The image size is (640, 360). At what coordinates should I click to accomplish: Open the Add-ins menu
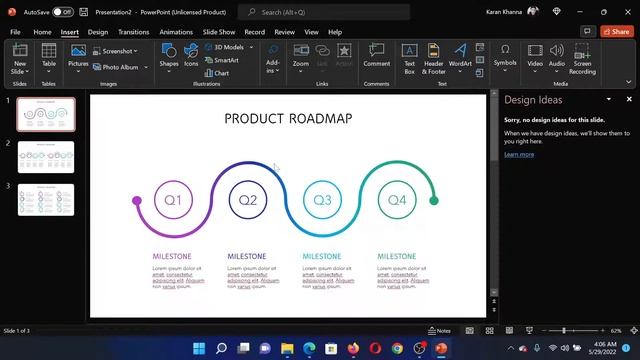[273, 59]
